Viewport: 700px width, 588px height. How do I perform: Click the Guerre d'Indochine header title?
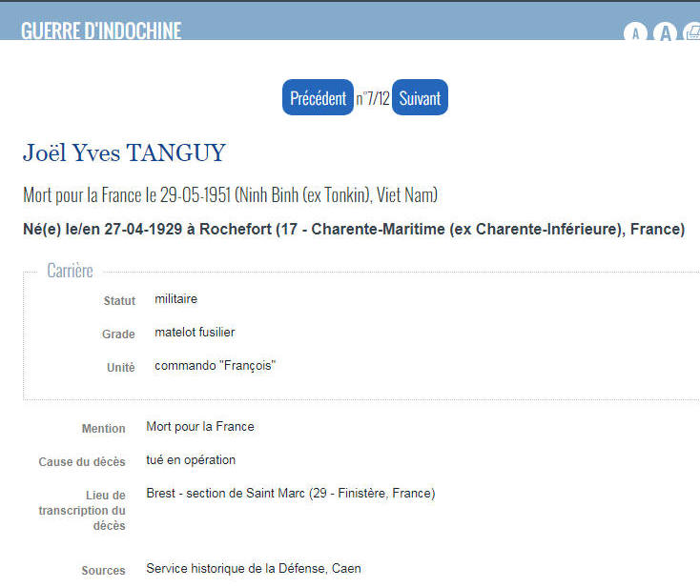pyautogui.click(x=101, y=30)
